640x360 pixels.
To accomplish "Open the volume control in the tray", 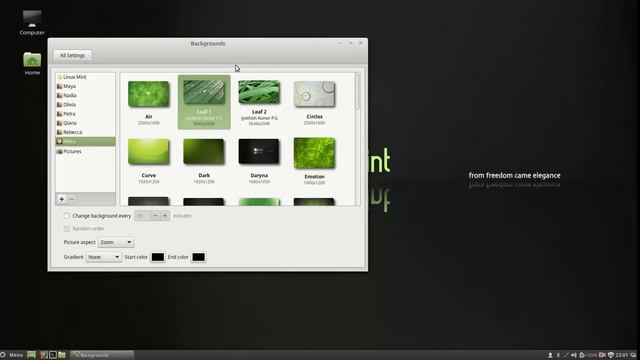I will (x=573, y=355).
